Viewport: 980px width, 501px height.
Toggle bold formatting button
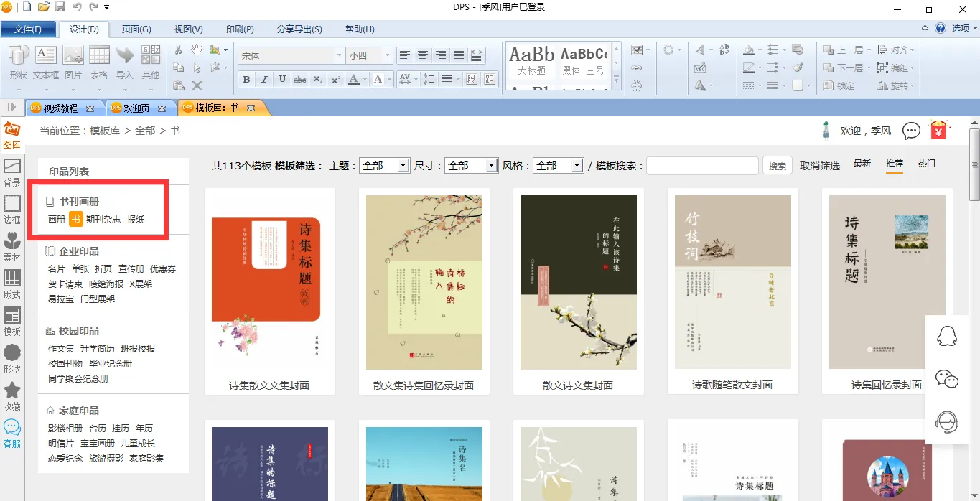(247, 80)
